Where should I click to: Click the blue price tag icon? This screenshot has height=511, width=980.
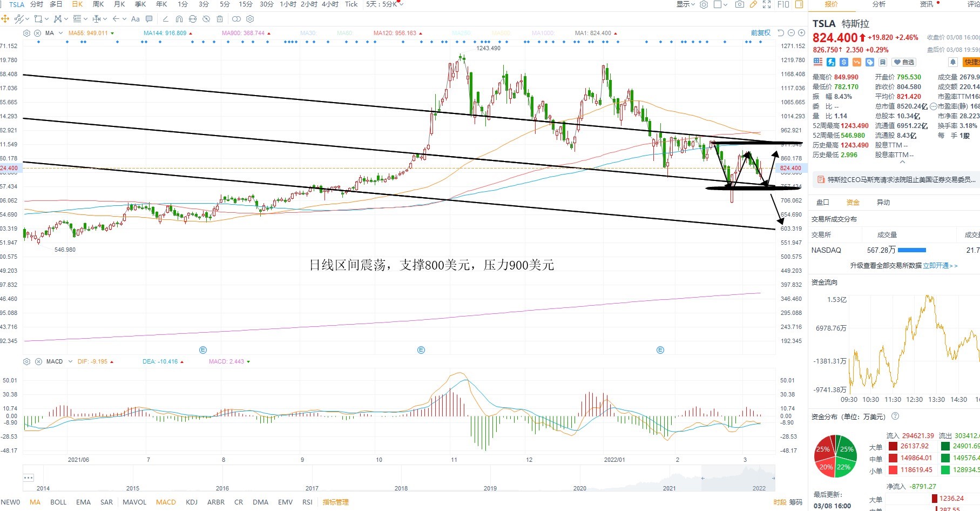pyautogui.click(x=870, y=62)
